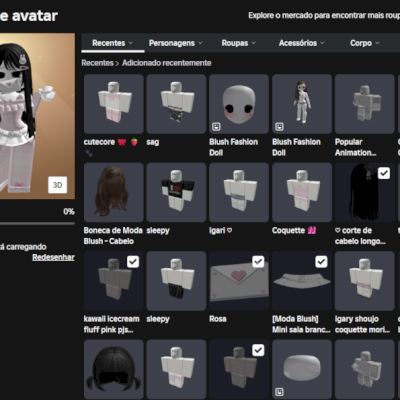Expand the Roupas dropdown
Screen dimensions: 400x400
click(239, 43)
